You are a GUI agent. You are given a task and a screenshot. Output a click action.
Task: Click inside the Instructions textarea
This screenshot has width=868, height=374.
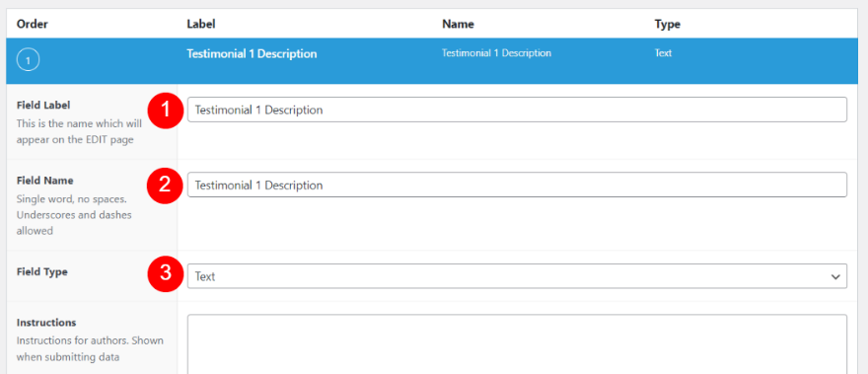point(517,344)
